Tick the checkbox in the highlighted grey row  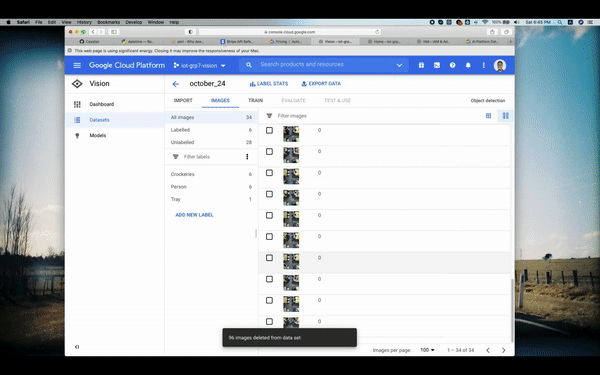(269, 258)
